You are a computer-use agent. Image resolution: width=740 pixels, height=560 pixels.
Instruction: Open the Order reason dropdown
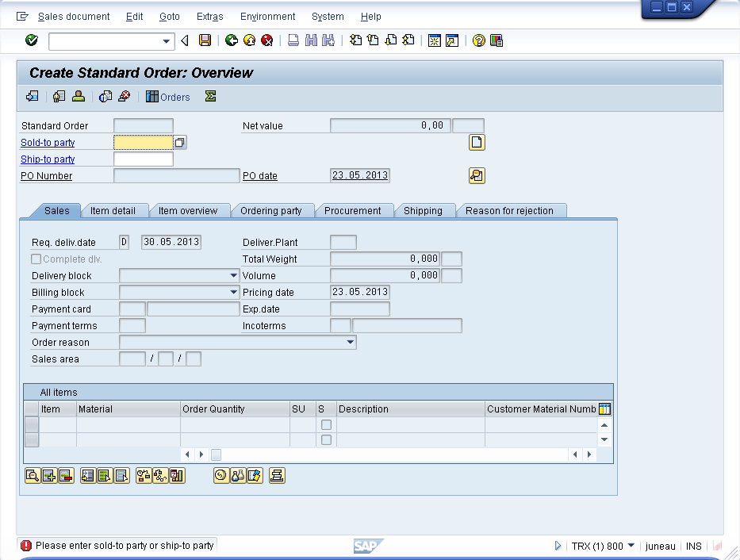351,342
